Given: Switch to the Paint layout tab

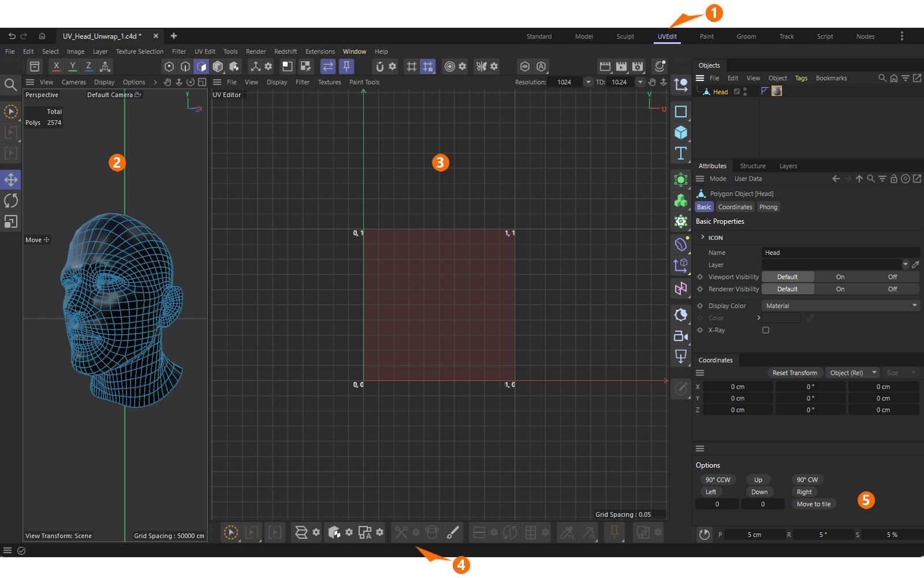Looking at the screenshot, I should click(x=707, y=36).
